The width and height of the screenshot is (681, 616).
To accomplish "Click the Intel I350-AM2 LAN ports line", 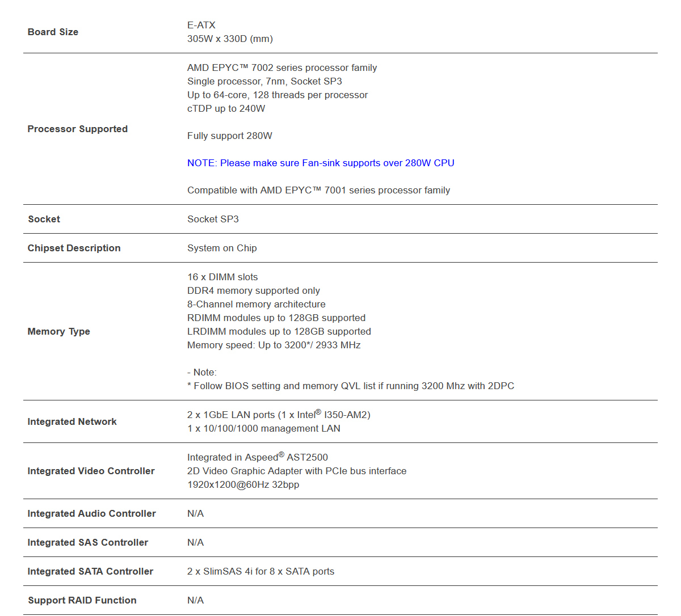I will (279, 415).
